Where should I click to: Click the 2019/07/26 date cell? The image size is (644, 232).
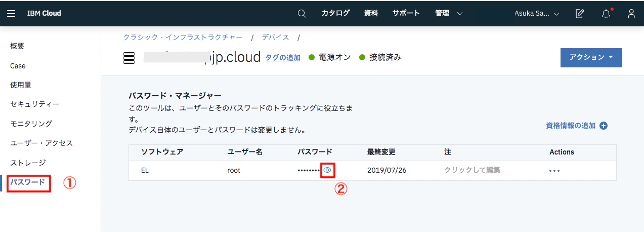coord(387,170)
